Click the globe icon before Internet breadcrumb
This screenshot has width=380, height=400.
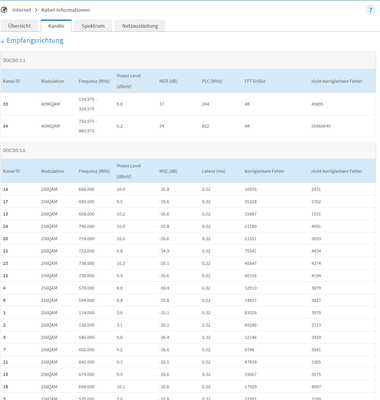click(4, 10)
